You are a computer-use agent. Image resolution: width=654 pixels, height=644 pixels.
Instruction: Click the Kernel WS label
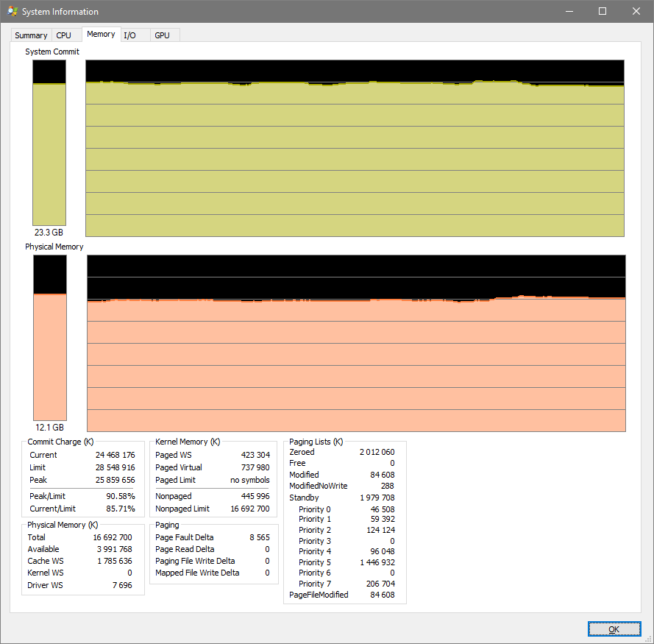pyautogui.click(x=46, y=573)
